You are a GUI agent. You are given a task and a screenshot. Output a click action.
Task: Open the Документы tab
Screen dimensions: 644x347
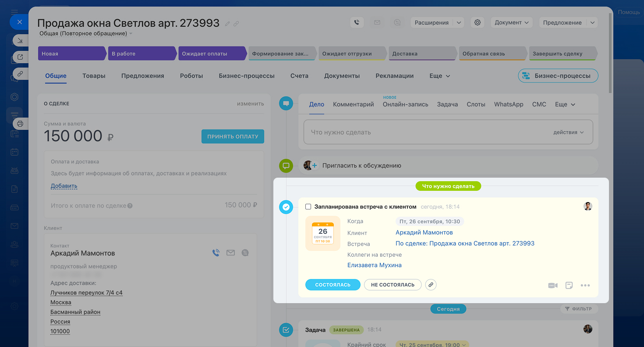pyautogui.click(x=342, y=76)
